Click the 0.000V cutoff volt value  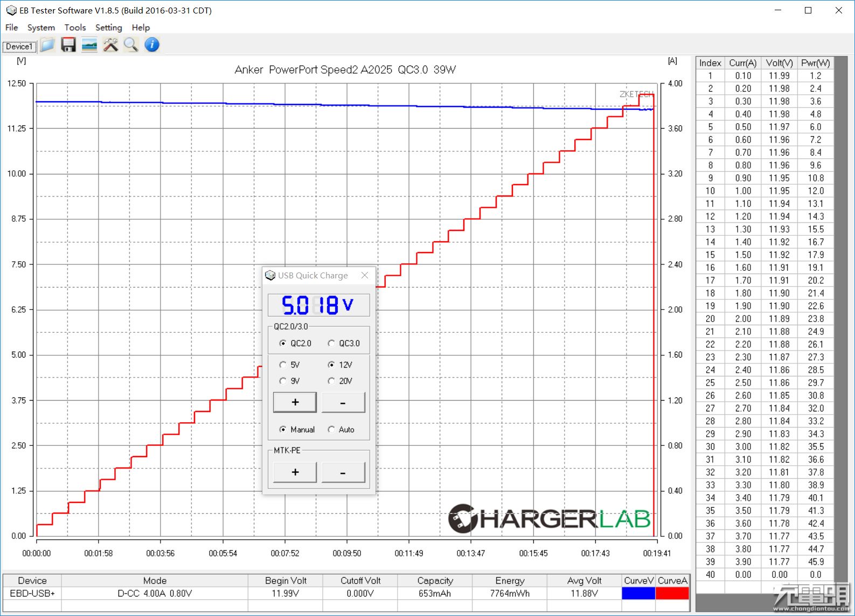pos(360,593)
